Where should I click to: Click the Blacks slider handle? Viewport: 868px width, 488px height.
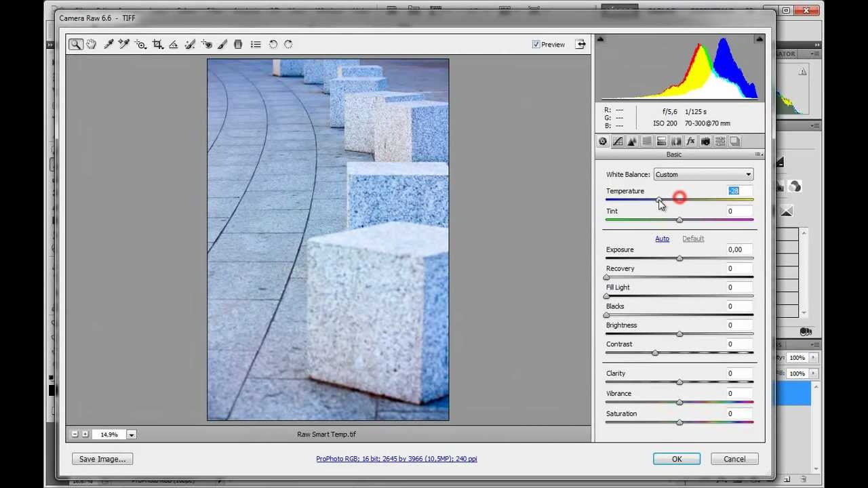[606, 316]
